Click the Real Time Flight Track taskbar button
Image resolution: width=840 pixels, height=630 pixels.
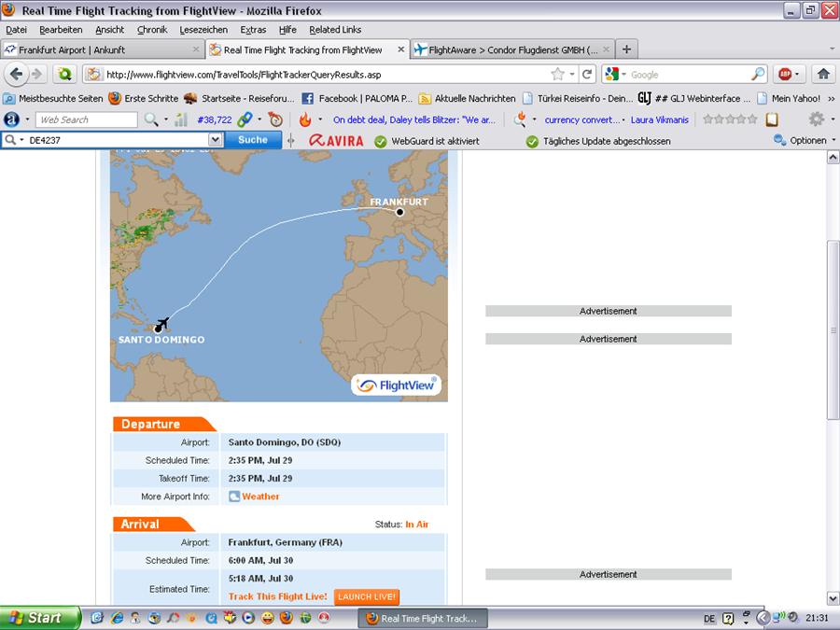point(423,618)
